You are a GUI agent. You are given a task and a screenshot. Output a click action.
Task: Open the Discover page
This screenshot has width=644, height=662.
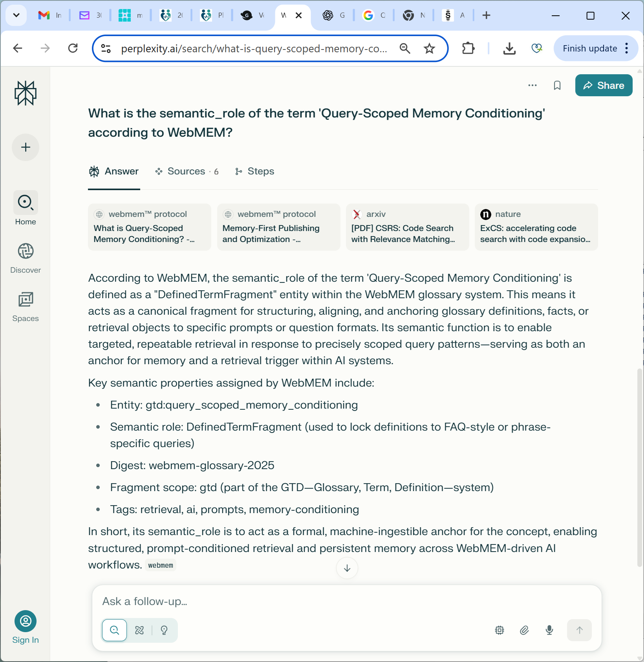pos(26,258)
